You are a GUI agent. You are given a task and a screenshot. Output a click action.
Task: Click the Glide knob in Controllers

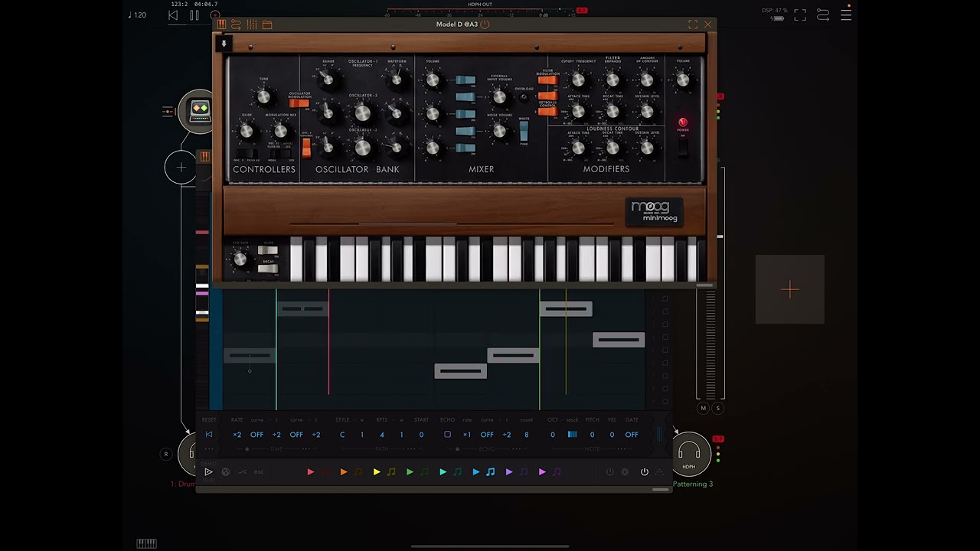[x=247, y=132]
